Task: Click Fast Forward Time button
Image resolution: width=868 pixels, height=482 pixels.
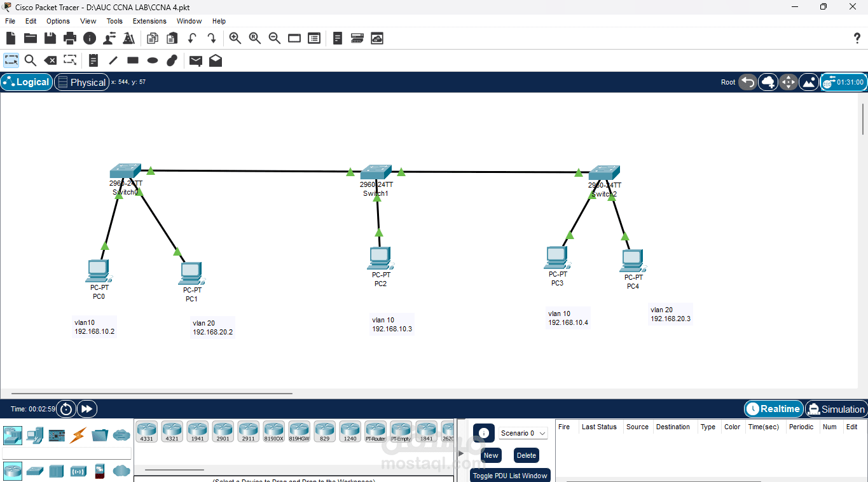Action: tap(87, 409)
